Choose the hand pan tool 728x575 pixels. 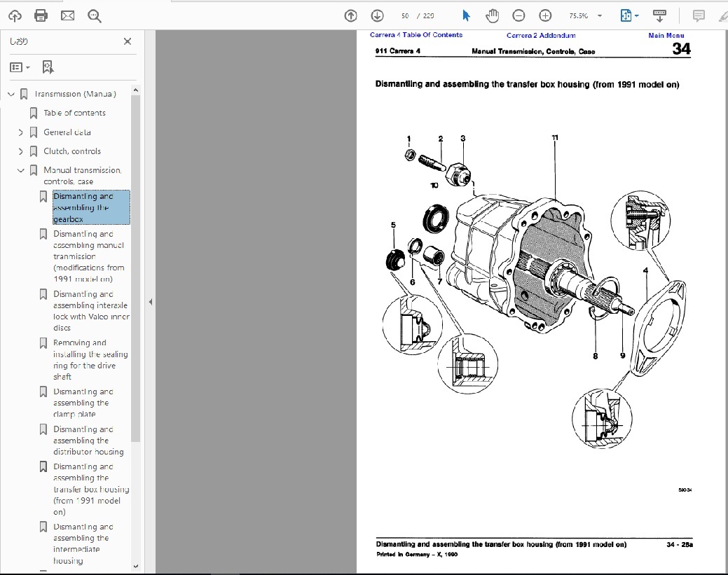(x=492, y=16)
